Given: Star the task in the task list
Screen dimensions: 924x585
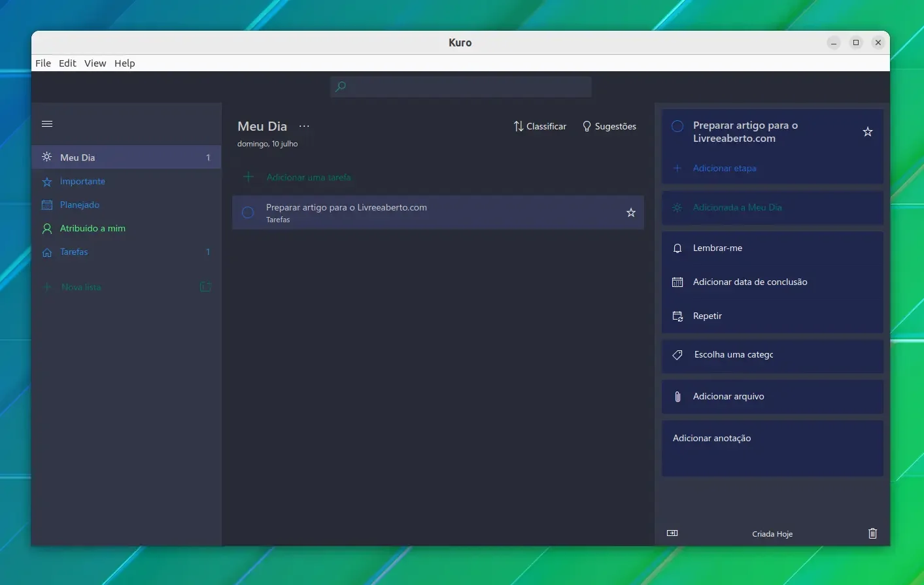Looking at the screenshot, I should [631, 212].
